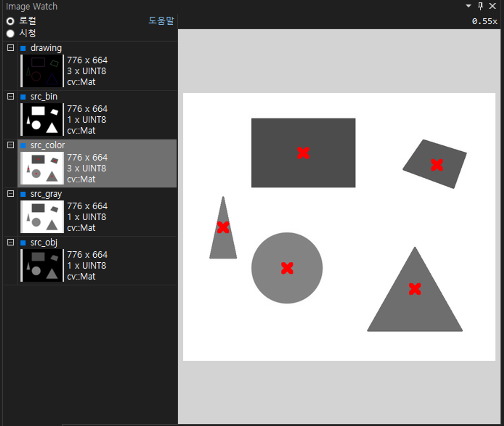
Task: Pin the Image Watch panel
Action: (x=480, y=6)
